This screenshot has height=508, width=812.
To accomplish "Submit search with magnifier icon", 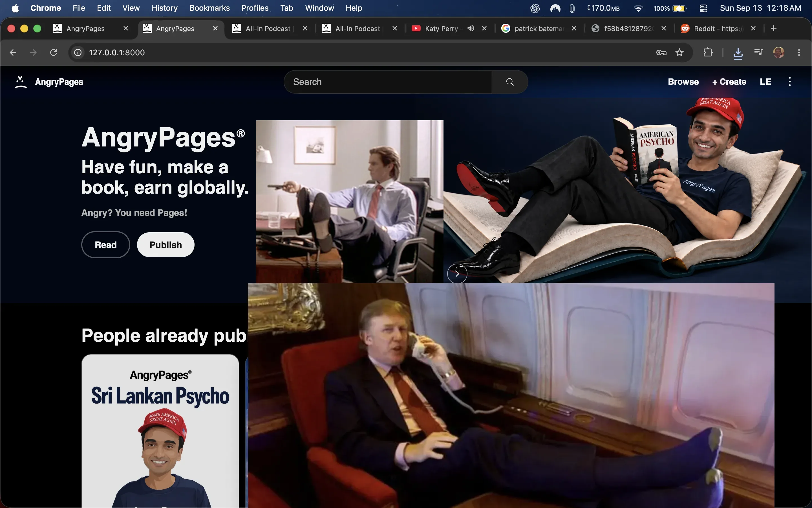I will click(x=510, y=82).
